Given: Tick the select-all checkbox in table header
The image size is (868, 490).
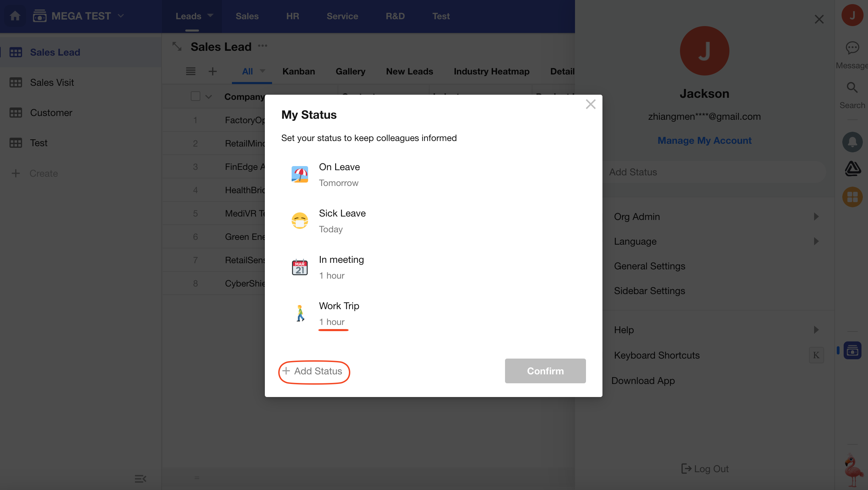Looking at the screenshot, I should (195, 96).
